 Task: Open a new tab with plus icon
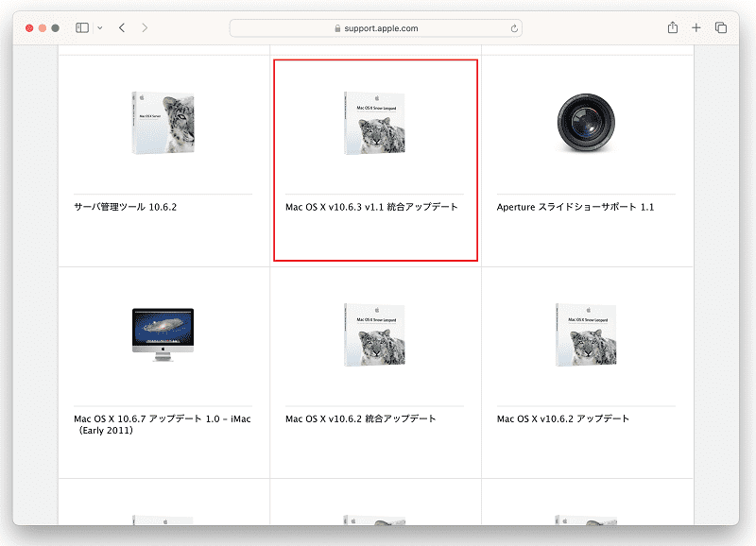[696, 28]
